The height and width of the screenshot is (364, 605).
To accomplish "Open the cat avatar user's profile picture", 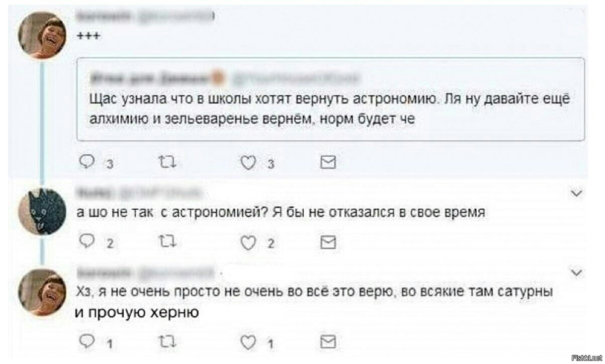I will pyautogui.click(x=42, y=212).
